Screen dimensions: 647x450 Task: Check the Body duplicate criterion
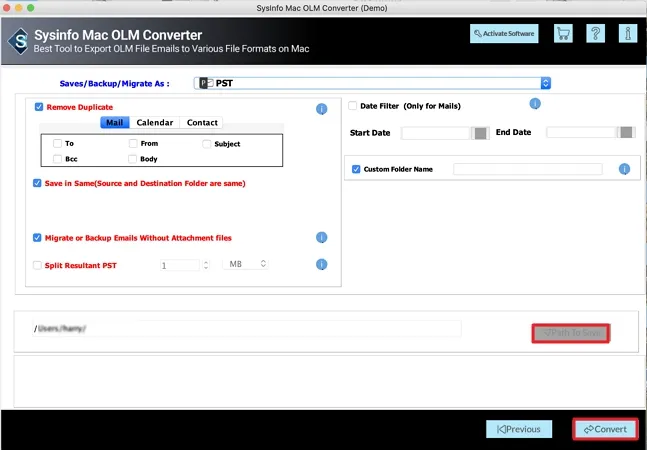point(132,159)
